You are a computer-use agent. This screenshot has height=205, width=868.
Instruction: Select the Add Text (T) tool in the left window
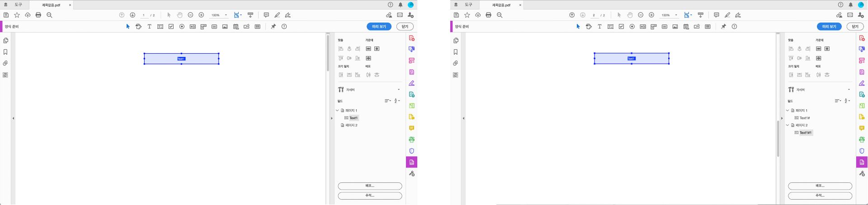pyautogui.click(x=149, y=27)
